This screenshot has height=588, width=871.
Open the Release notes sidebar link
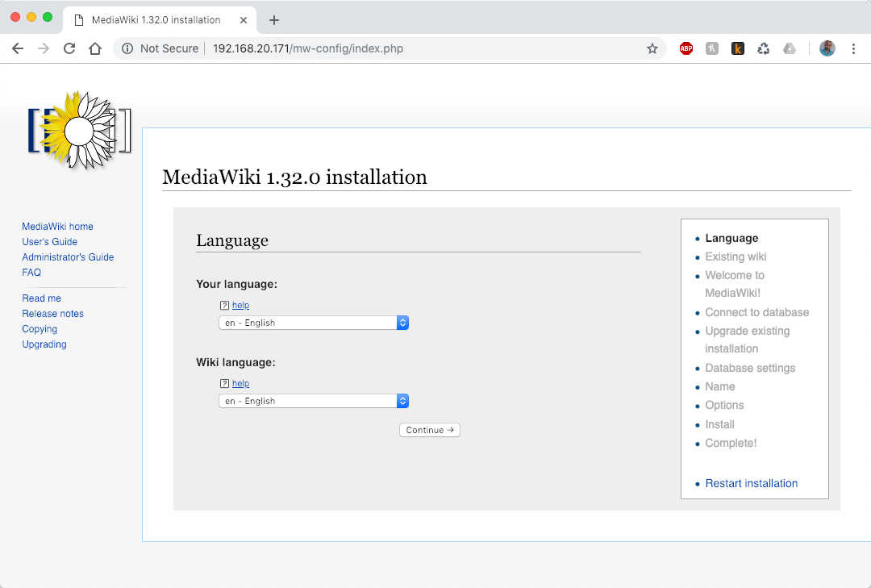tap(52, 314)
